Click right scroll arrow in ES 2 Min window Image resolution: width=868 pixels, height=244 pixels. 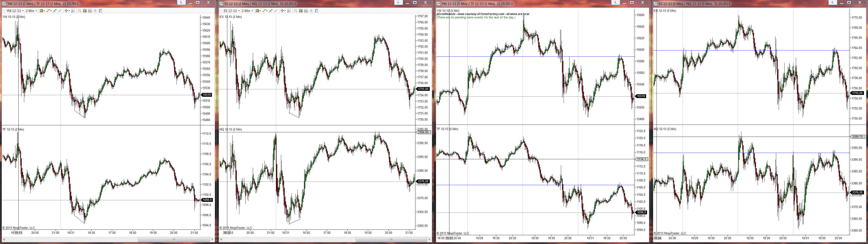click(429, 239)
